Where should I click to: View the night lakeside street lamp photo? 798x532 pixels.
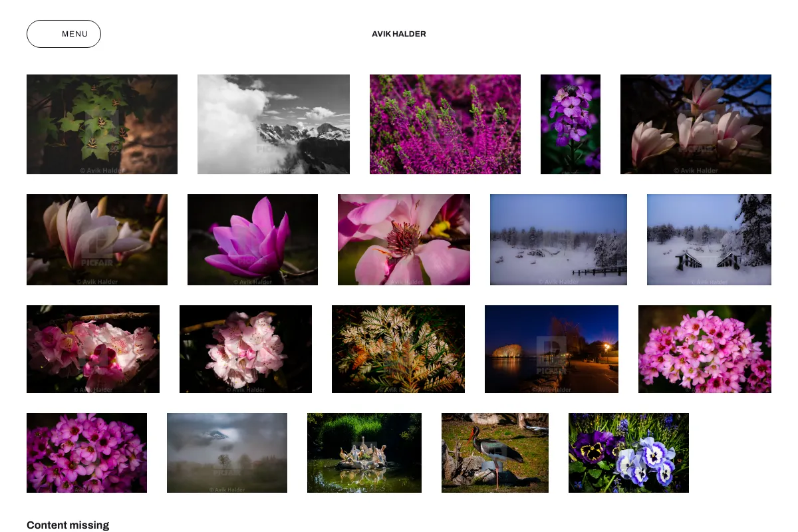[x=551, y=349]
